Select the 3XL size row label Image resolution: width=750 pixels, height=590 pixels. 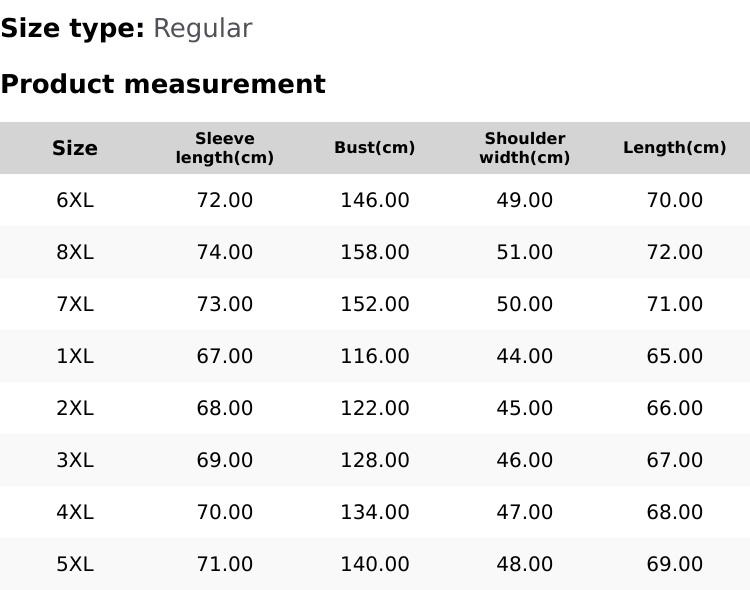tap(75, 460)
